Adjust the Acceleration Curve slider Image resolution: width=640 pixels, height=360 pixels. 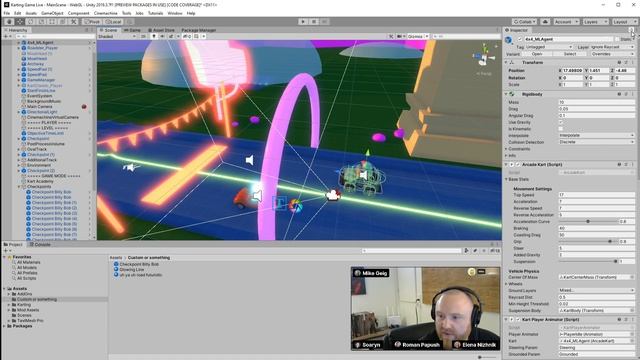click(588, 222)
